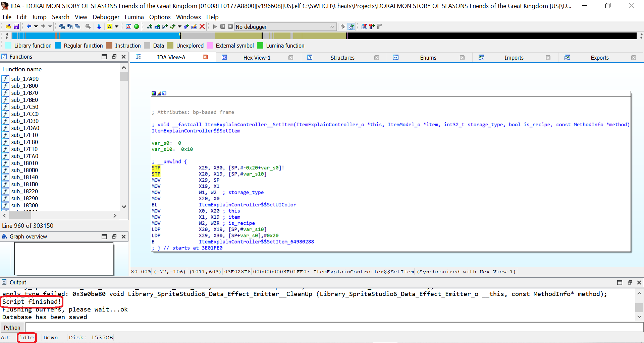644x343 pixels.
Task: Switch to the Imports tab
Action: pyautogui.click(x=514, y=58)
